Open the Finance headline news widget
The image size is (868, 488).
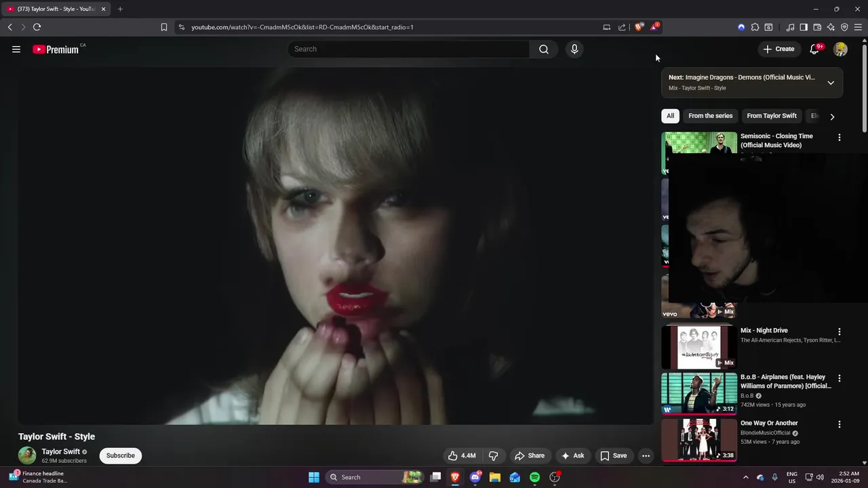tap(39, 477)
